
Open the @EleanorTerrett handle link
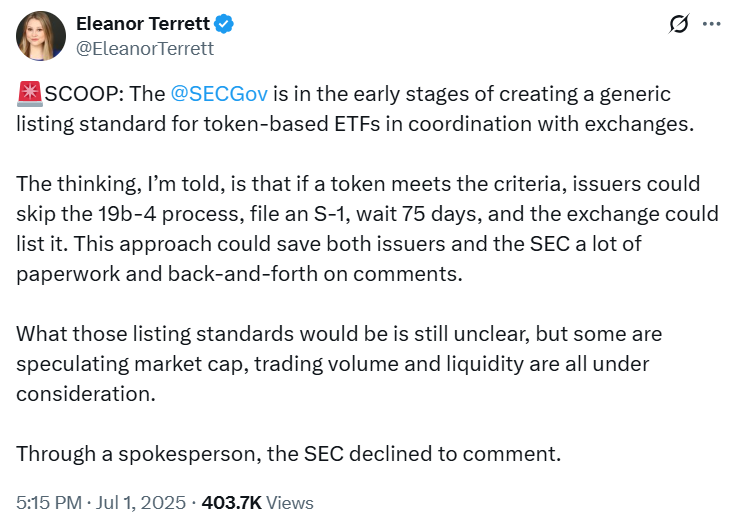point(145,48)
